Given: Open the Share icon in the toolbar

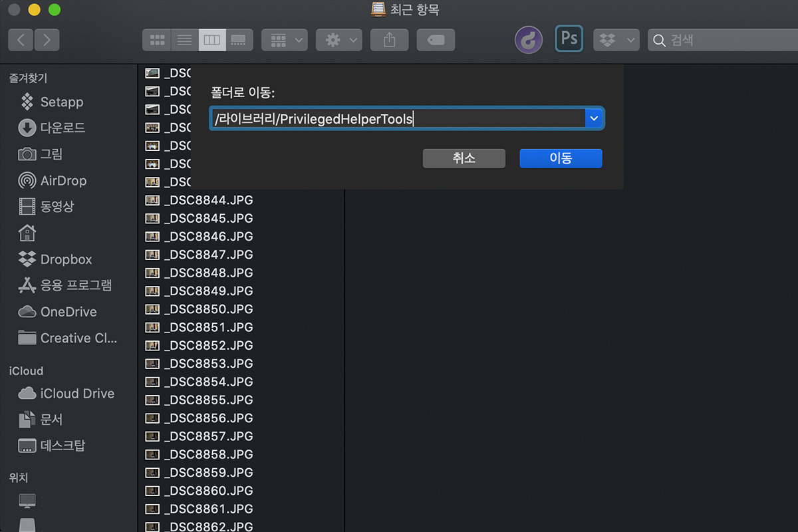Looking at the screenshot, I should (x=389, y=40).
